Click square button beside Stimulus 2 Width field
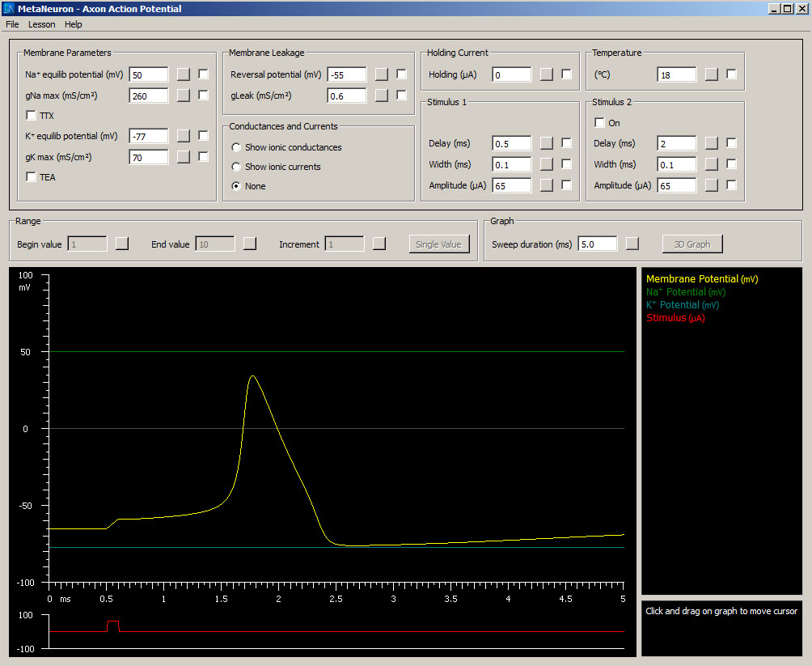This screenshot has width=812, height=666. tap(712, 164)
